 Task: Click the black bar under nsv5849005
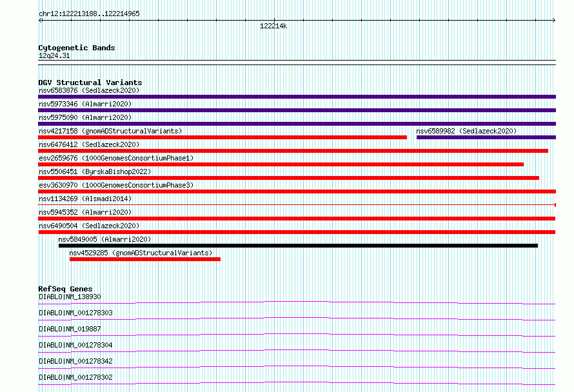299,246
